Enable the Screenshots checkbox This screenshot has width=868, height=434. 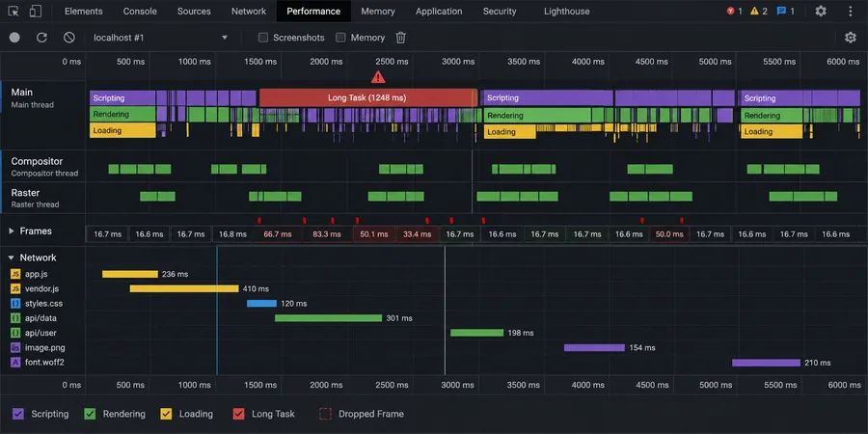pyautogui.click(x=263, y=38)
